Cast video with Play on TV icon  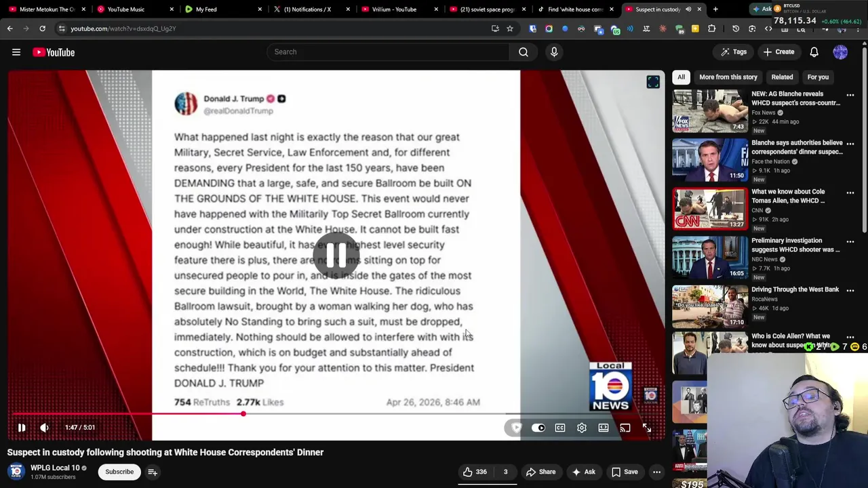point(625,428)
